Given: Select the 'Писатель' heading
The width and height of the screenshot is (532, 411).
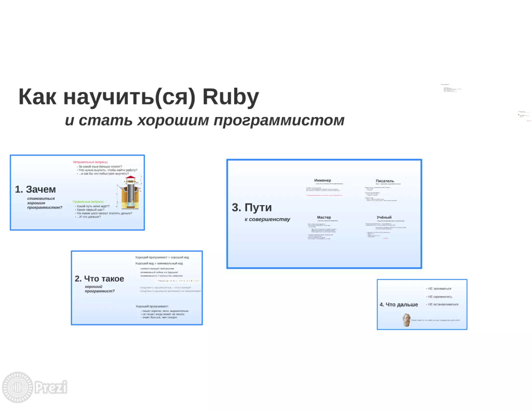Looking at the screenshot, I should coord(385,181).
